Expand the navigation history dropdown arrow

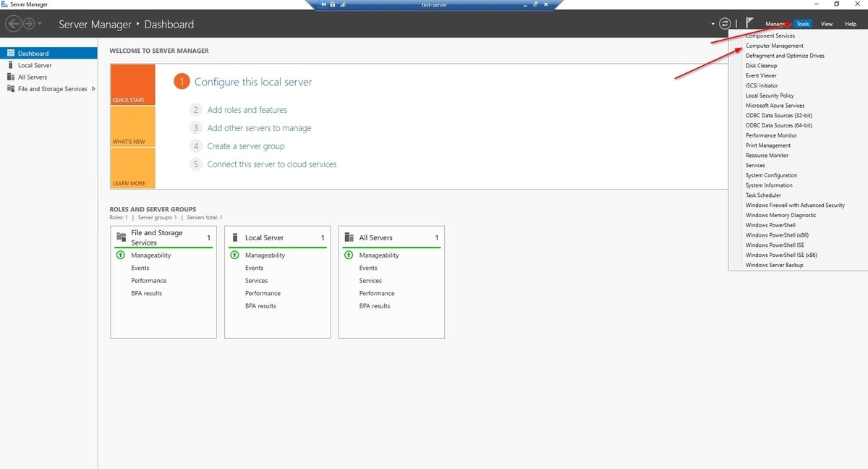point(40,24)
